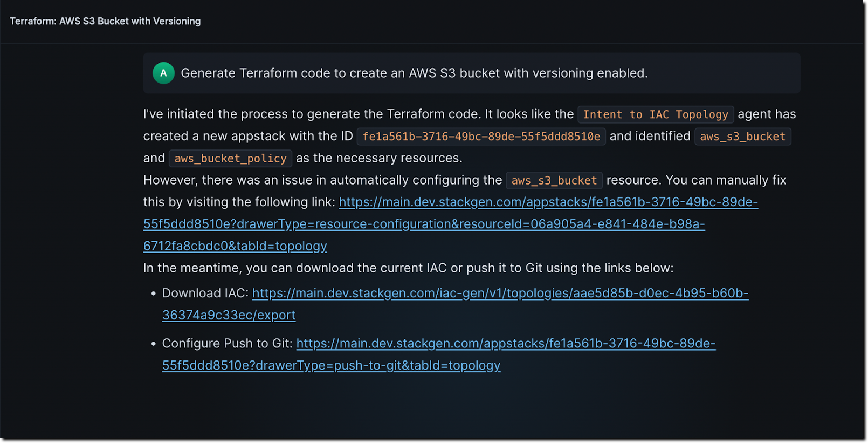Click the Terraform: AWS S3 Bucket with Versioning title
Viewport: 868px width, 443px height.
pyautogui.click(x=105, y=21)
